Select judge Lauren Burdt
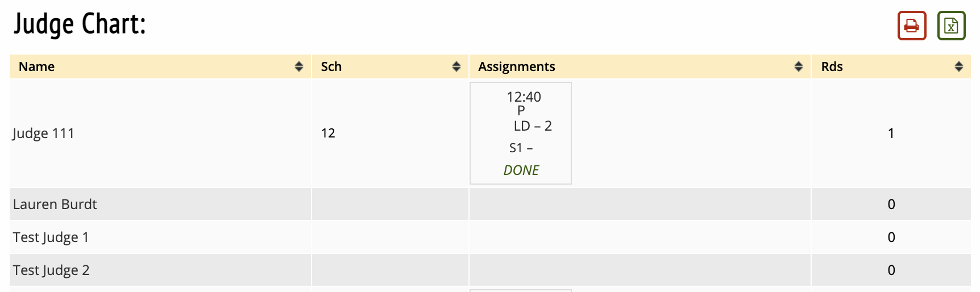 pos(55,205)
